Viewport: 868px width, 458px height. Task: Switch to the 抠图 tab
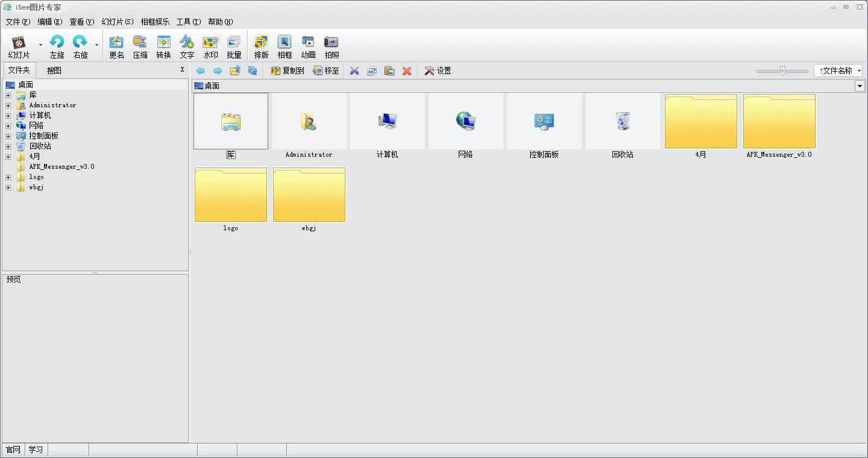[x=54, y=71]
